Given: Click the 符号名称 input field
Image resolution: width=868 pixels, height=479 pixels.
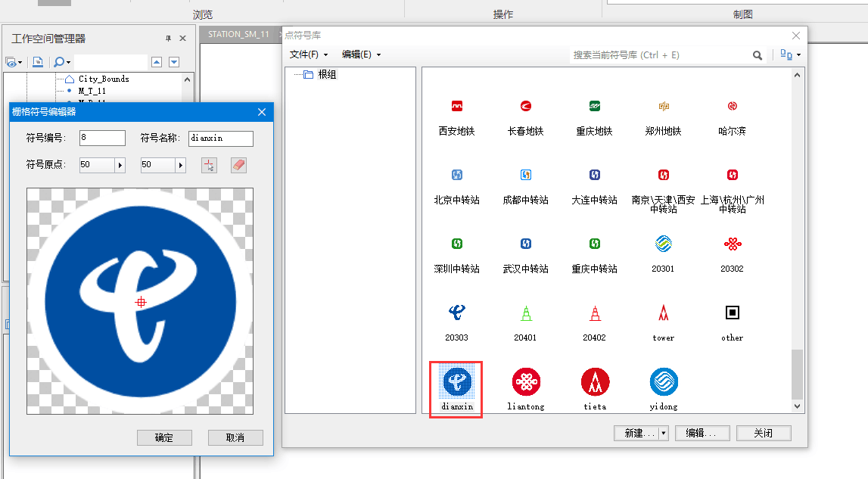Looking at the screenshot, I should pyautogui.click(x=221, y=138).
